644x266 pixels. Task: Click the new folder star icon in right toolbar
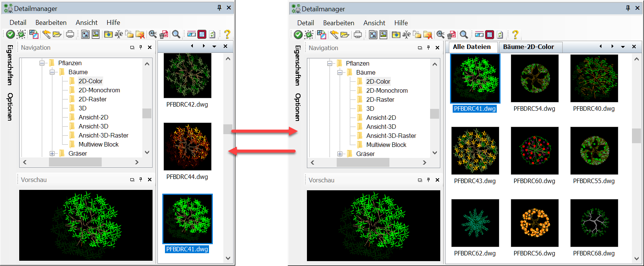pos(396,35)
